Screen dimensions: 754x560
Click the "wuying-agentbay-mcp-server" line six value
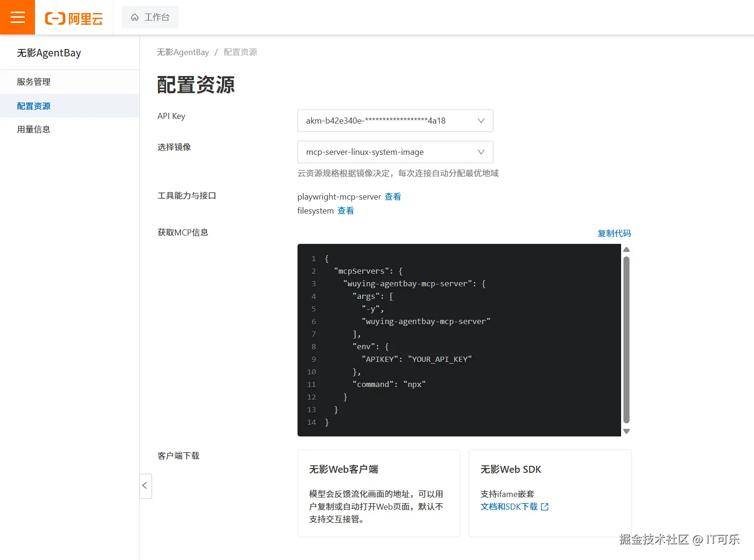click(426, 321)
